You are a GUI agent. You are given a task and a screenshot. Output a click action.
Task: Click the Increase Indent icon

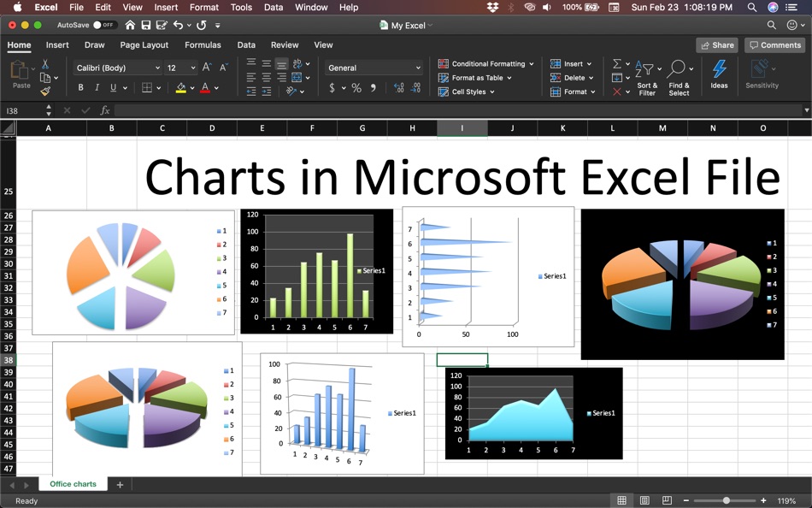[x=266, y=92]
